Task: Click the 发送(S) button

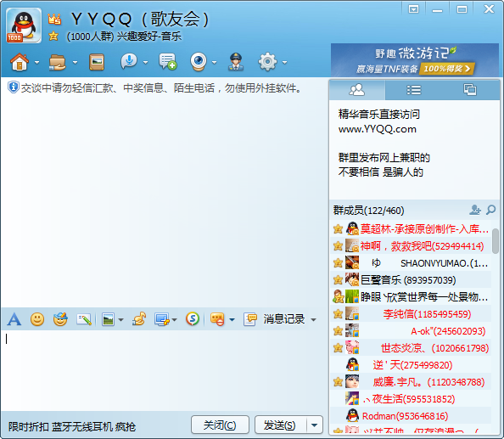Action: (x=280, y=425)
